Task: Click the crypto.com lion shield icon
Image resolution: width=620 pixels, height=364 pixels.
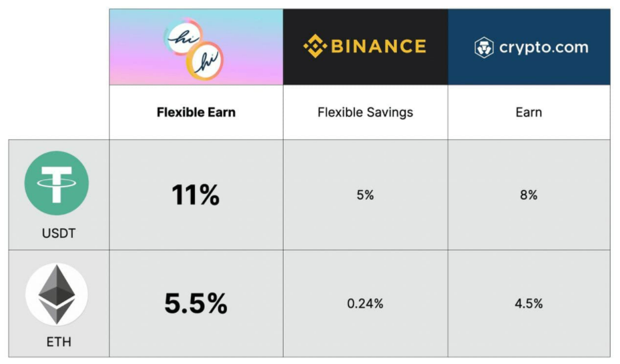Action: (484, 47)
